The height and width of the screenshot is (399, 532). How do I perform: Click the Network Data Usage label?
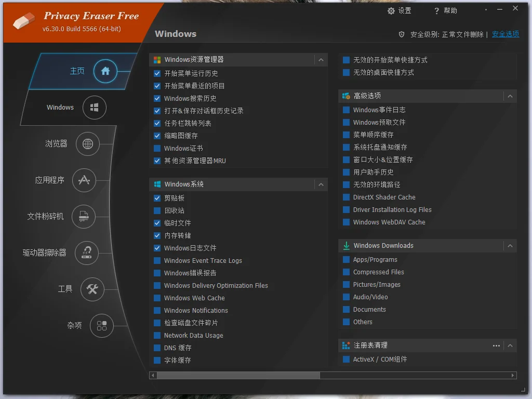point(194,336)
